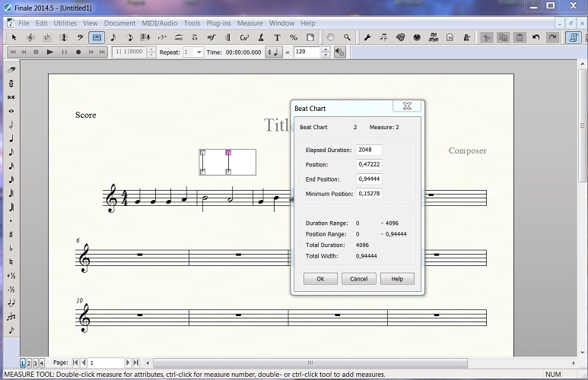Pick the Zoom magnifier tool

348,37
